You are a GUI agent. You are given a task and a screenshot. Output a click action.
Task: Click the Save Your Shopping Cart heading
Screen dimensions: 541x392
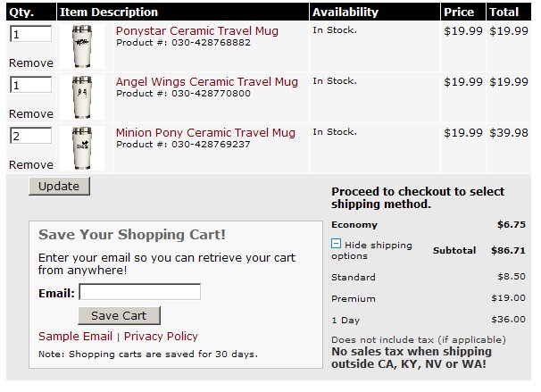(x=132, y=235)
